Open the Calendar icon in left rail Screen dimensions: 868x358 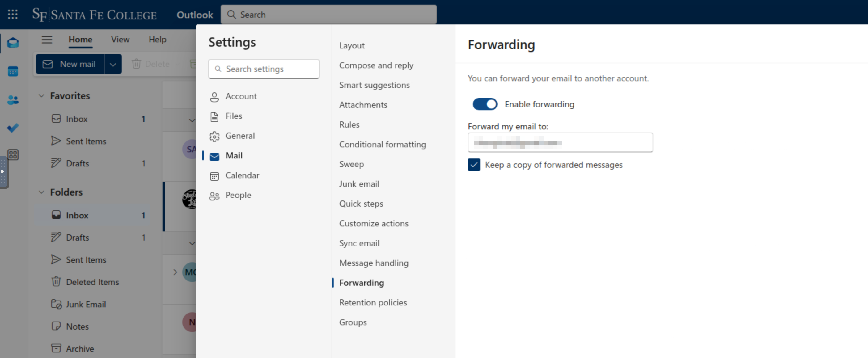pyautogui.click(x=13, y=71)
